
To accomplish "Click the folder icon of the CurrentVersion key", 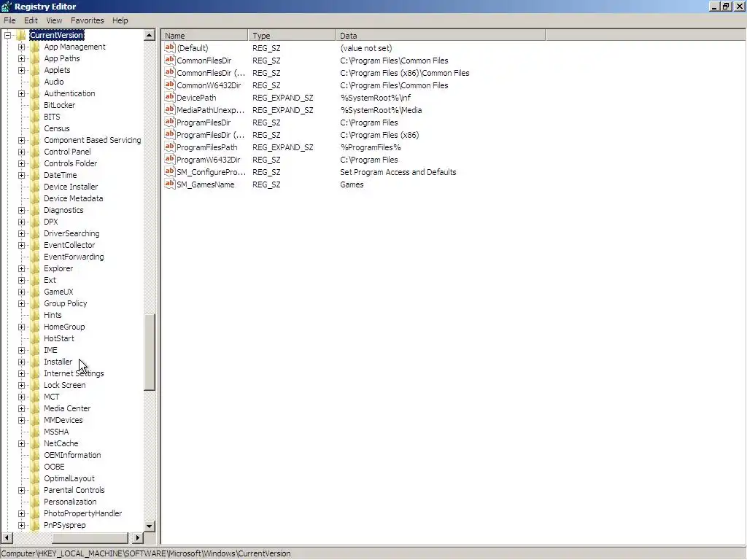I will [21, 35].
